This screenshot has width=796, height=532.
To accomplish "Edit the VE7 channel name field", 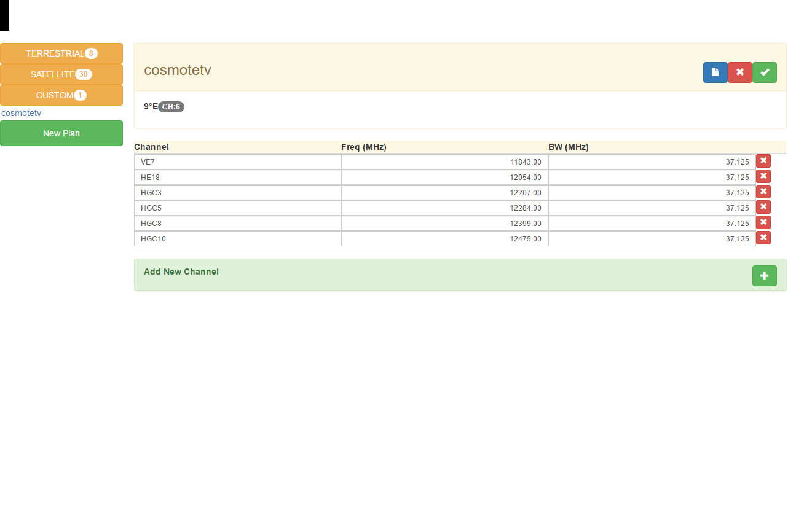I will tap(237, 162).
